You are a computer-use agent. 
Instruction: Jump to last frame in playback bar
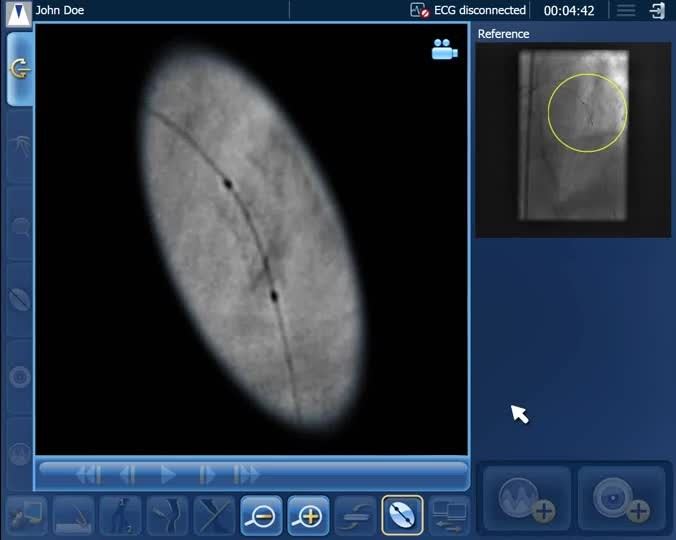(x=246, y=475)
